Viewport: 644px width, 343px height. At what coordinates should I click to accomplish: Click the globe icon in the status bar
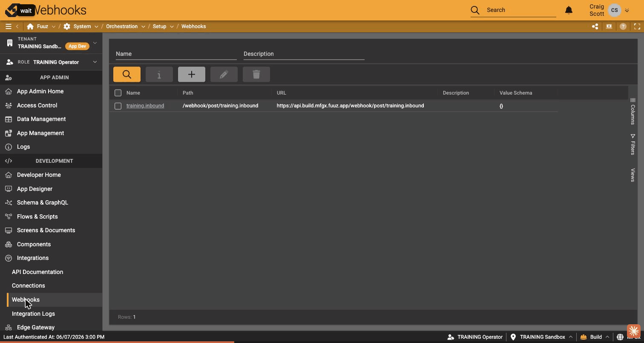click(x=620, y=337)
